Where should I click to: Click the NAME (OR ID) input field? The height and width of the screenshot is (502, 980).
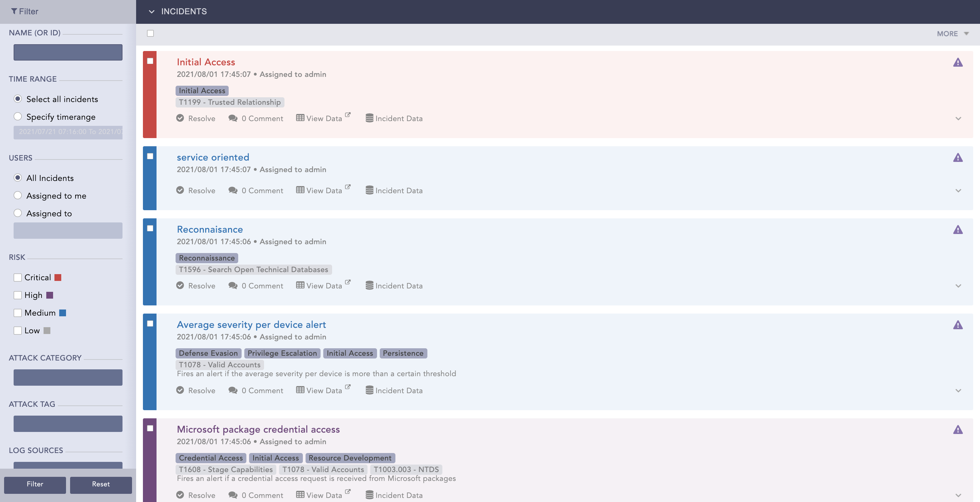(x=68, y=52)
